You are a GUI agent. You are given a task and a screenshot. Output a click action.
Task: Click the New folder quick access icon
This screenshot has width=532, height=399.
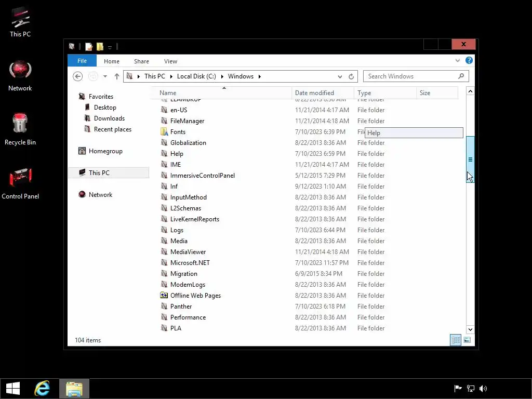(x=100, y=47)
